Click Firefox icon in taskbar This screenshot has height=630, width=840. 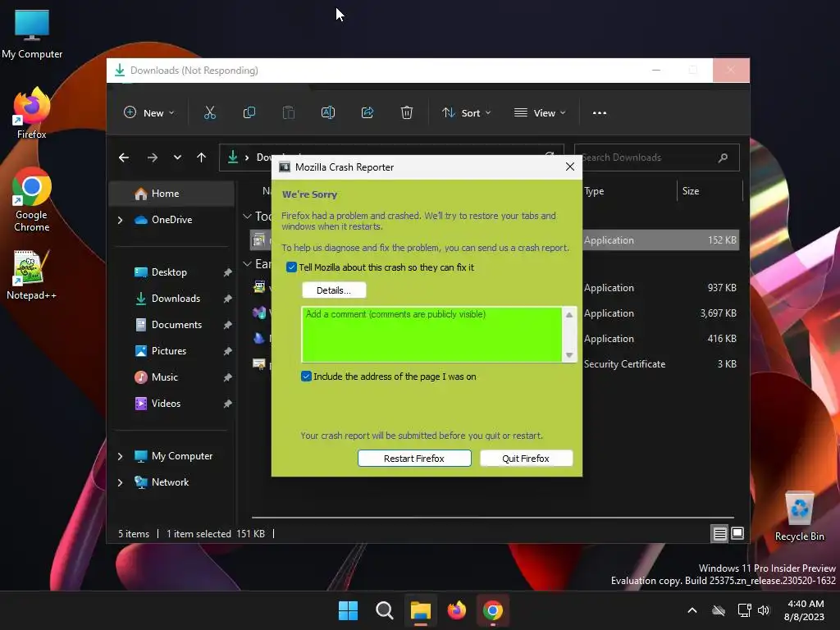457,610
